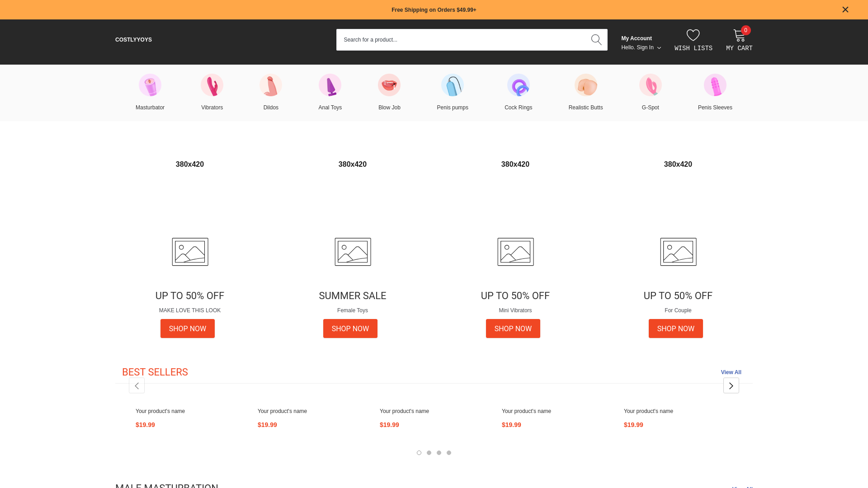Open the G-Spot category icon
The height and width of the screenshot is (488, 868).
[651, 85]
